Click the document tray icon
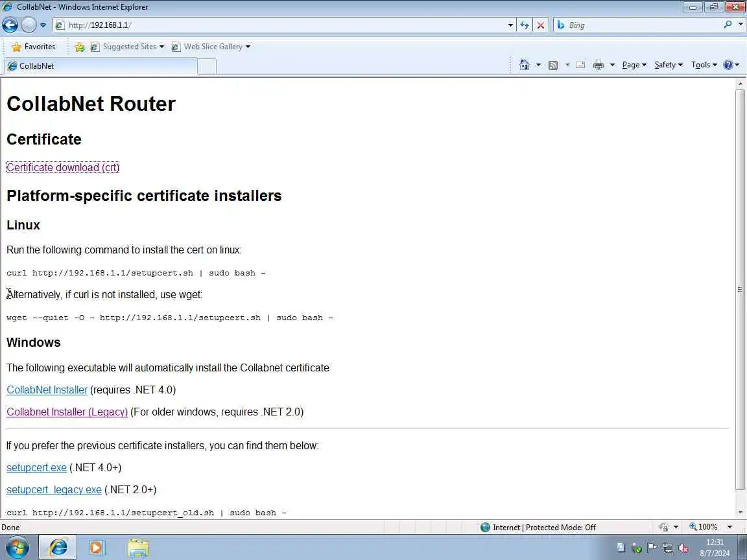This screenshot has width=747, height=560. pyautogui.click(x=621, y=548)
